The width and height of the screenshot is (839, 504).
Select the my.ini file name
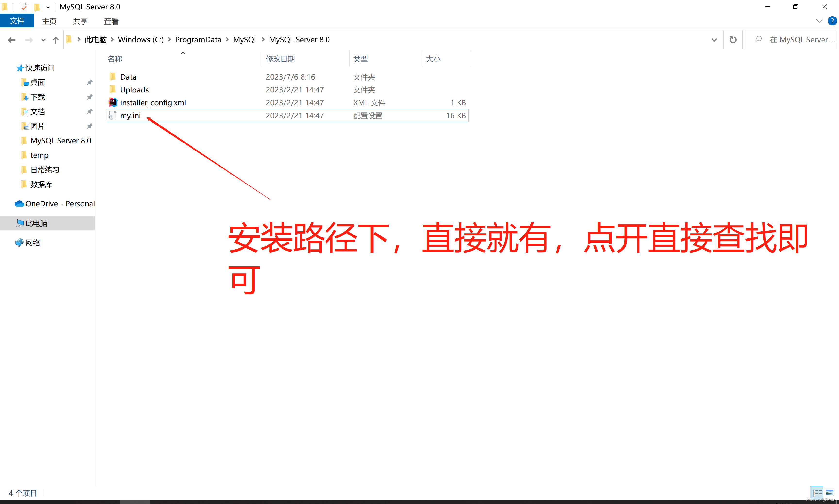[x=130, y=116]
